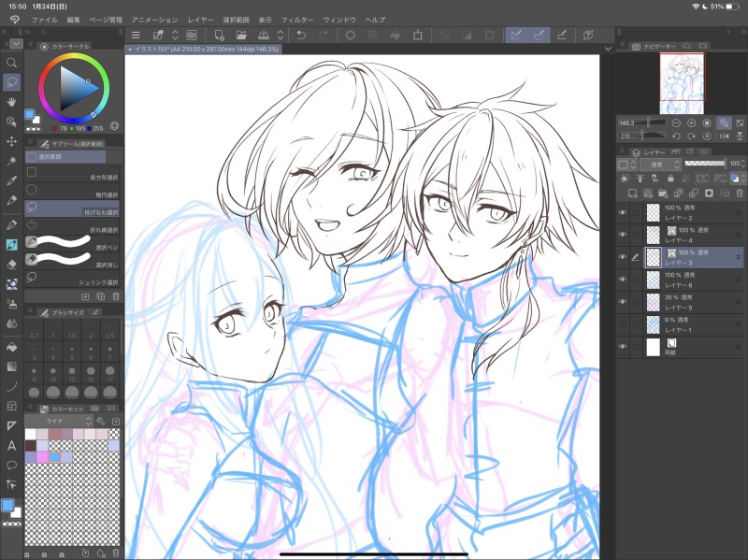Open the stepper arrows next to save icon
The height and width of the screenshot is (560, 748).
(x=280, y=35)
